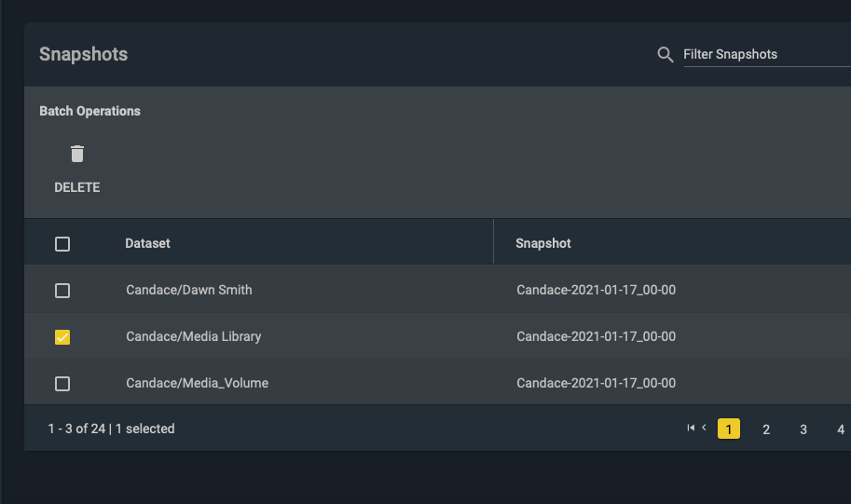
Task: Toggle the select-all header checkbox
Action: point(62,244)
